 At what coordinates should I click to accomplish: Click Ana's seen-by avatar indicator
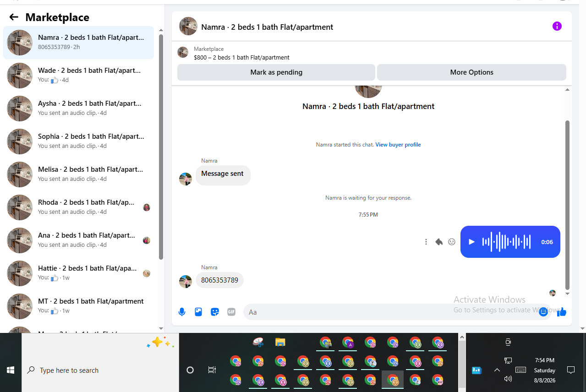(147, 240)
